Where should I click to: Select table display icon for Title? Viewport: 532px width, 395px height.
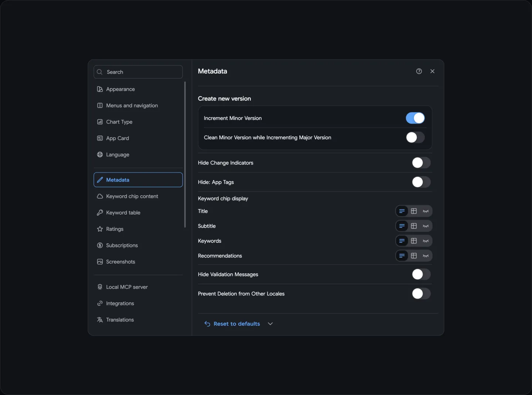(x=414, y=211)
